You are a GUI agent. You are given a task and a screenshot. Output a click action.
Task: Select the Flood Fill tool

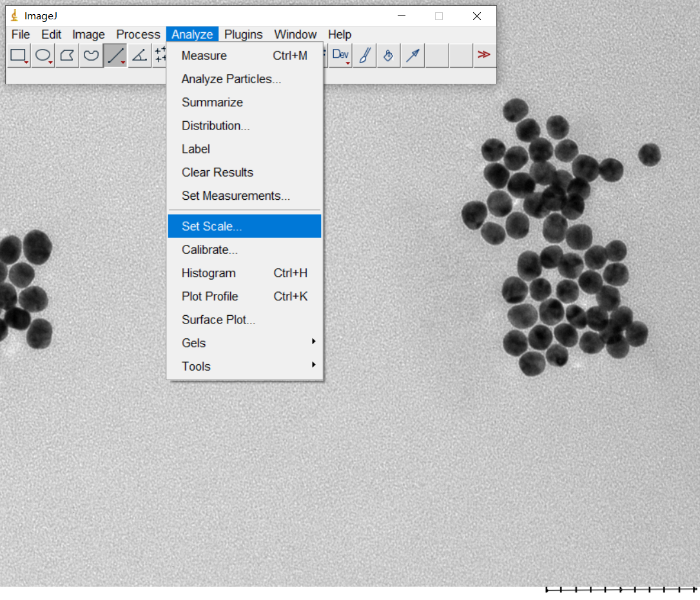click(388, 56)
